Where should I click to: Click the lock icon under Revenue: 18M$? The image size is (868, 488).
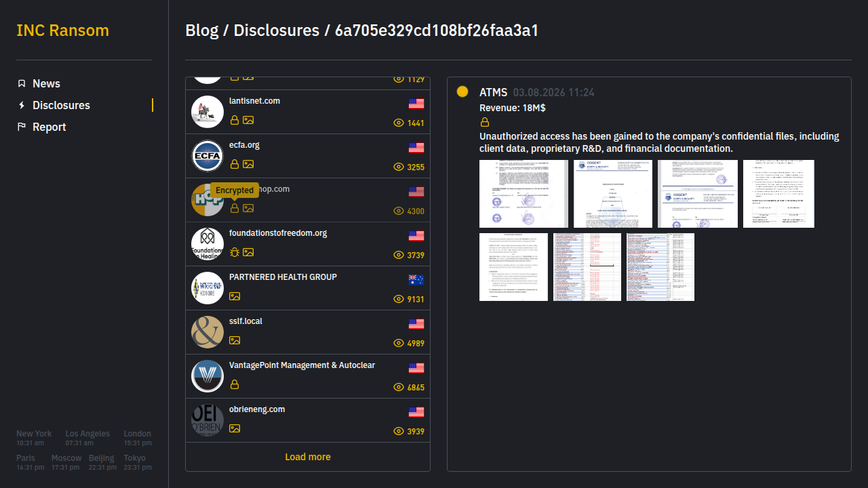485,123
